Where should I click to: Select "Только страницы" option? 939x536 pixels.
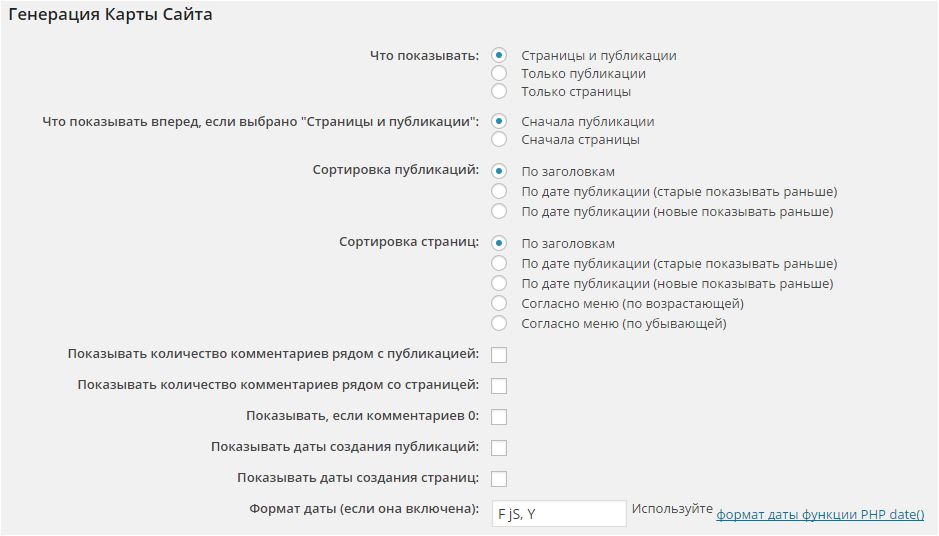pos(499,92)
